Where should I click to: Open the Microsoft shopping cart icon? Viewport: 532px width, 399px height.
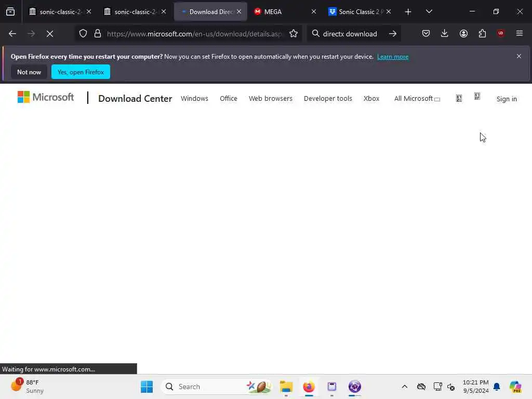point(477,97)
